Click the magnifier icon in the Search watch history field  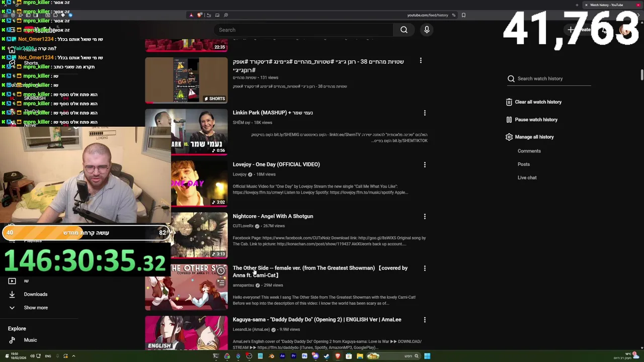tap(511, 78)
